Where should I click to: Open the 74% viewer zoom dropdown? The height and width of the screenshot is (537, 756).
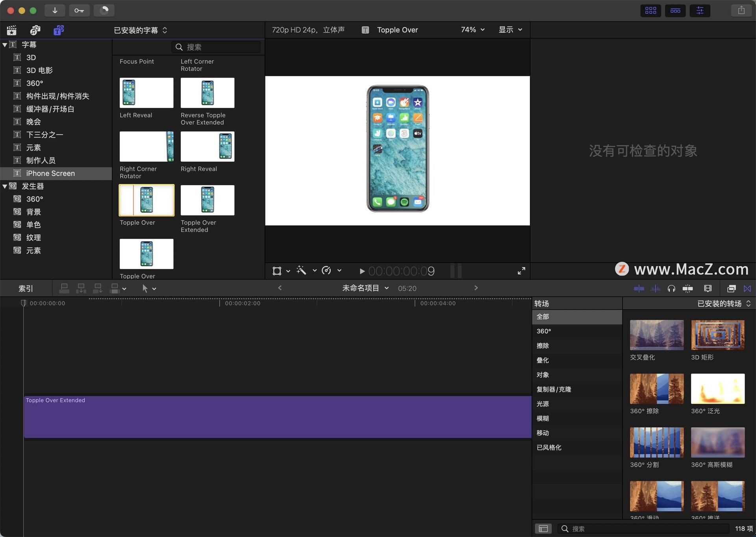point(472,30)
